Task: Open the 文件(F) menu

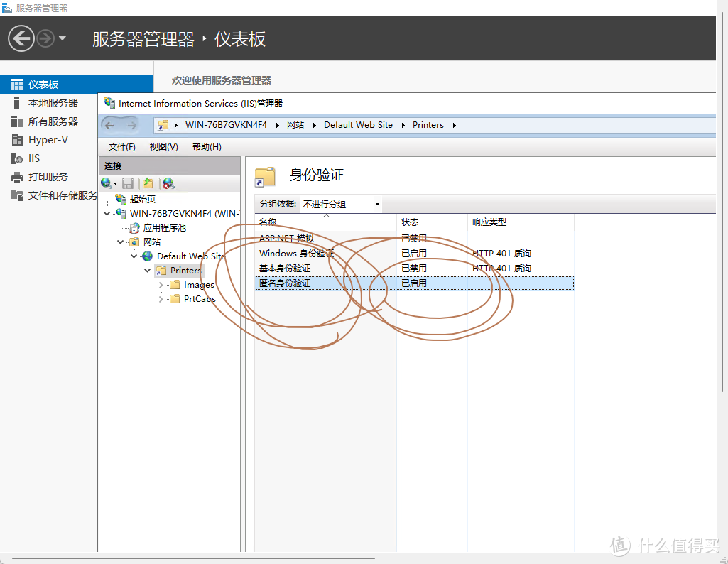Action: (x=121, y=146)
